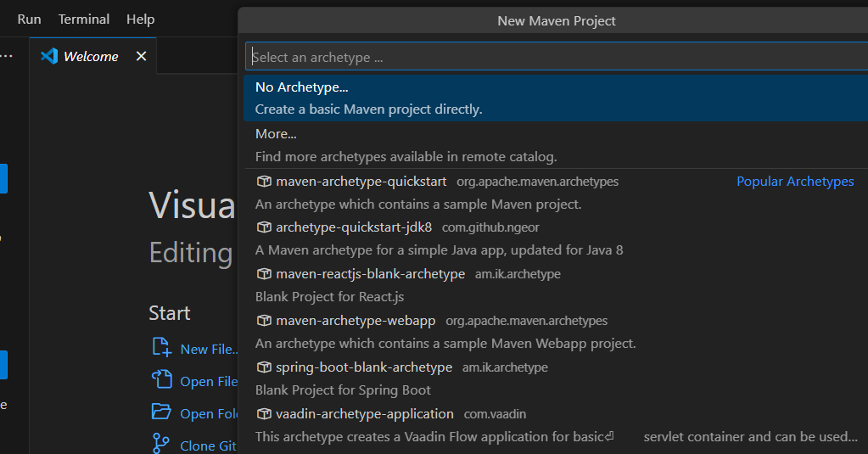Click the Open Folder icon under Start
Screen dimensions: 868x454
point(160,412)
